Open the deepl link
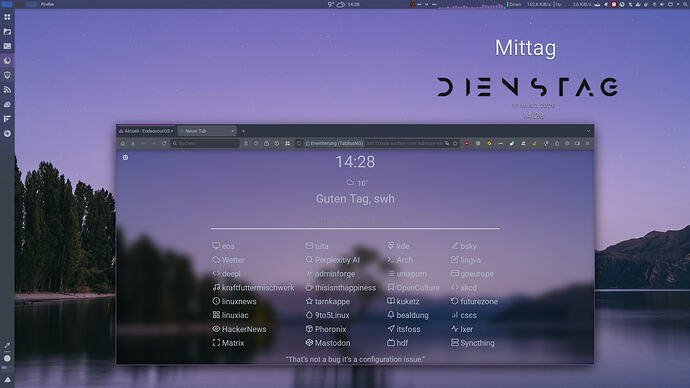This screenshot has width=690, height=388. pos(226,274)
